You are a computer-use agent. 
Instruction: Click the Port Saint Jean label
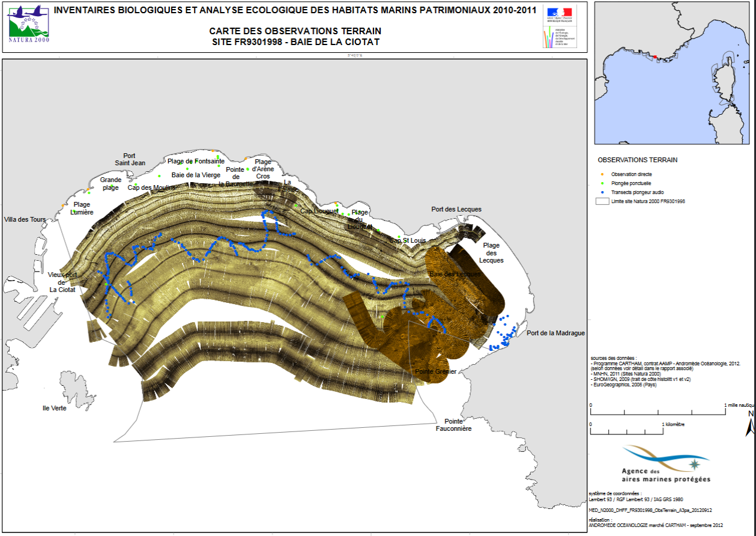click(130, 159)
